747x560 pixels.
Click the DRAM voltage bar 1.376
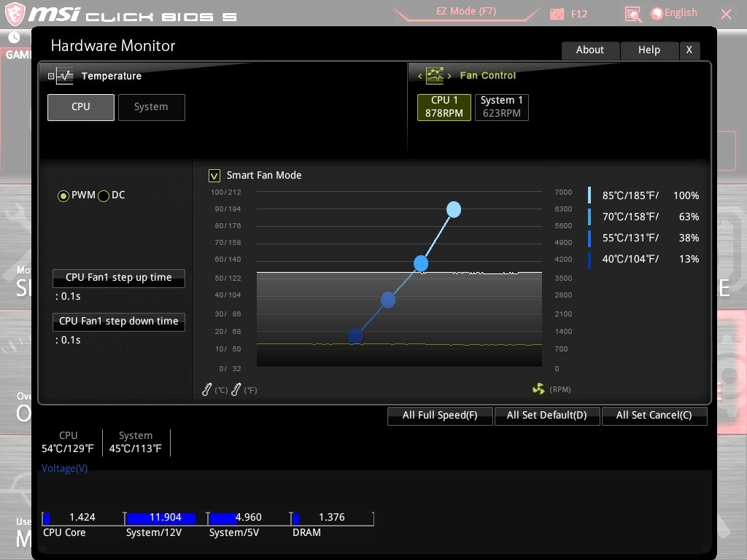click(x=332, y=518)
